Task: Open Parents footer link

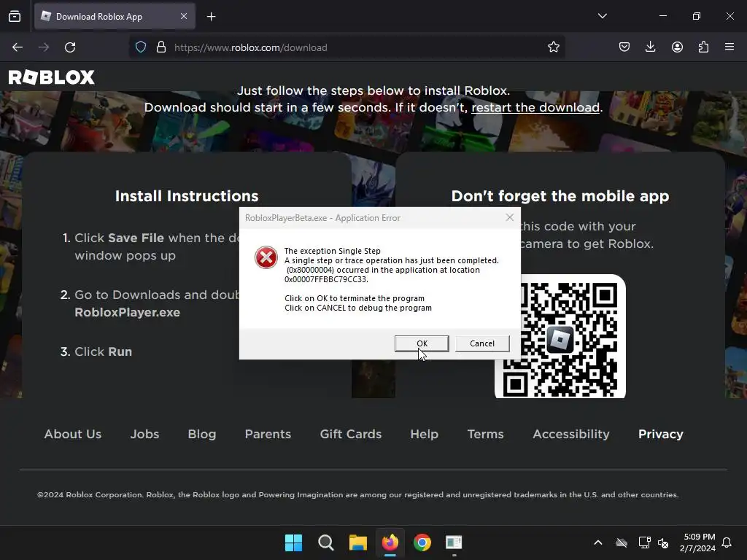Action: point(268,435)
